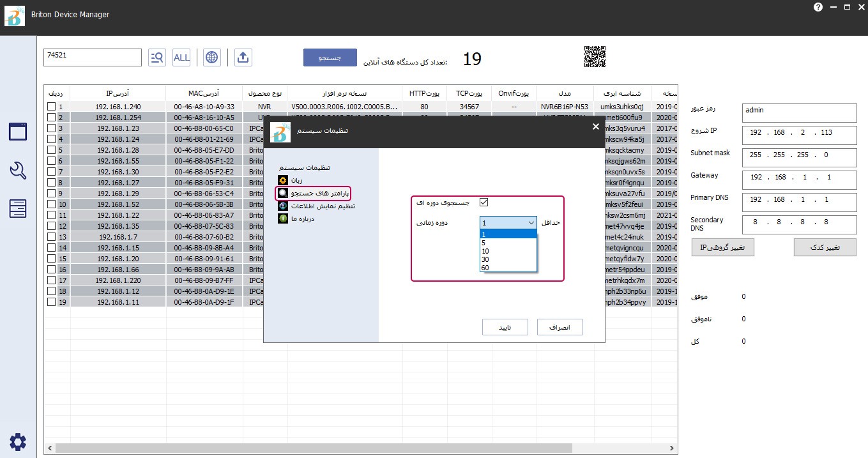Open the globe network icon
The width and height of the screenshot is (868, 458).
pyautogui.click(x=212, y=57)
